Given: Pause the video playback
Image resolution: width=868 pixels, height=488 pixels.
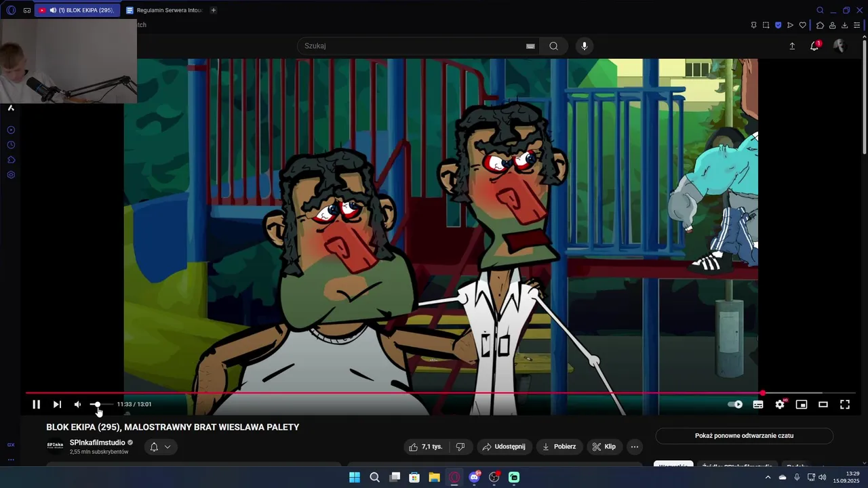Looking at the screenshot, I should (x=37, y=405).
